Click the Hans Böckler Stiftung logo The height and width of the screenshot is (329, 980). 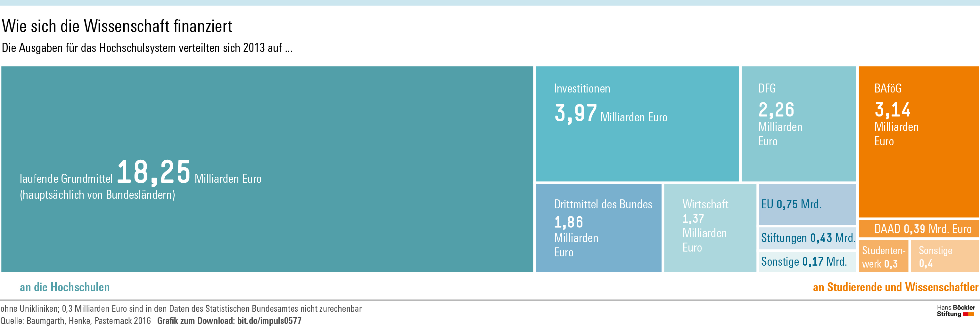coord(955,310)
